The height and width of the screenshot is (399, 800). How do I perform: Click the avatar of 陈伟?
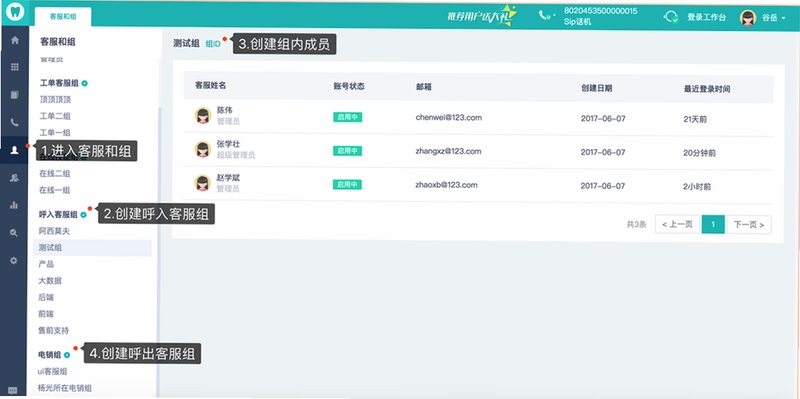click(203, 115)
